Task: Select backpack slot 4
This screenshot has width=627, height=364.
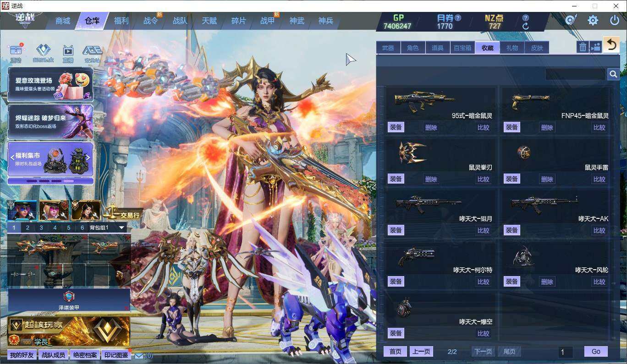Action: click(55, 228)
